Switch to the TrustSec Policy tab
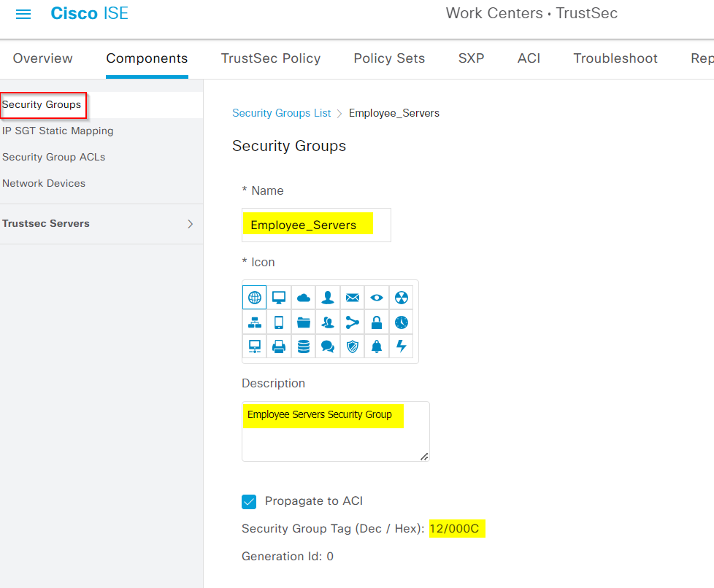The height and width of the screenshot is (588, 714). pyautogui.click(x=271, y=58)
